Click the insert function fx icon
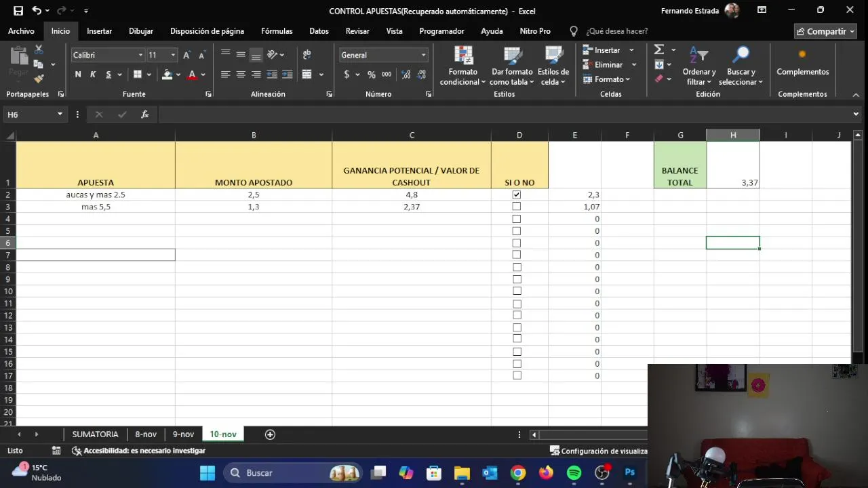 (144, 115)
